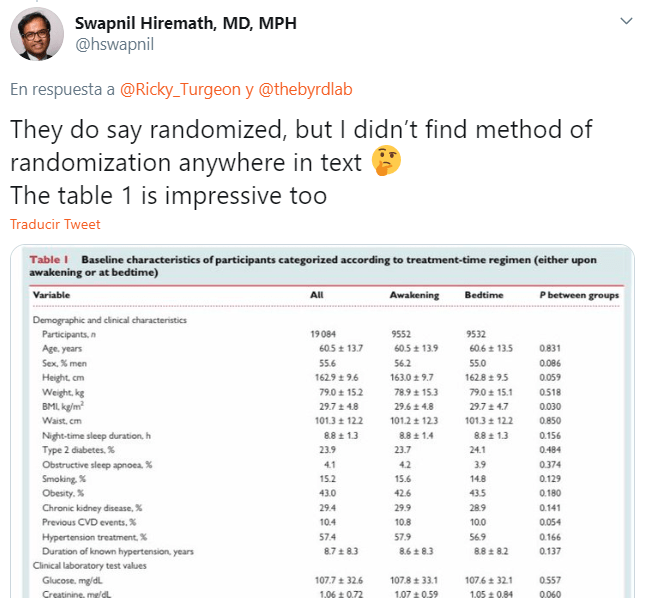This screenshot has height=598, width=647.
Task: Click the 'P between groups' column header
Action: (x=579, y=296)
